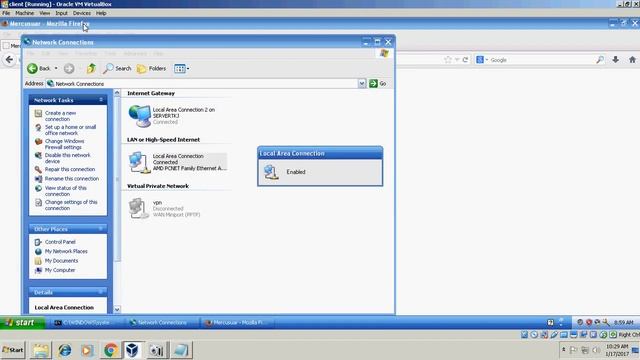Open the Views dropdown button

pyautogui.click(x=181, y=69)
